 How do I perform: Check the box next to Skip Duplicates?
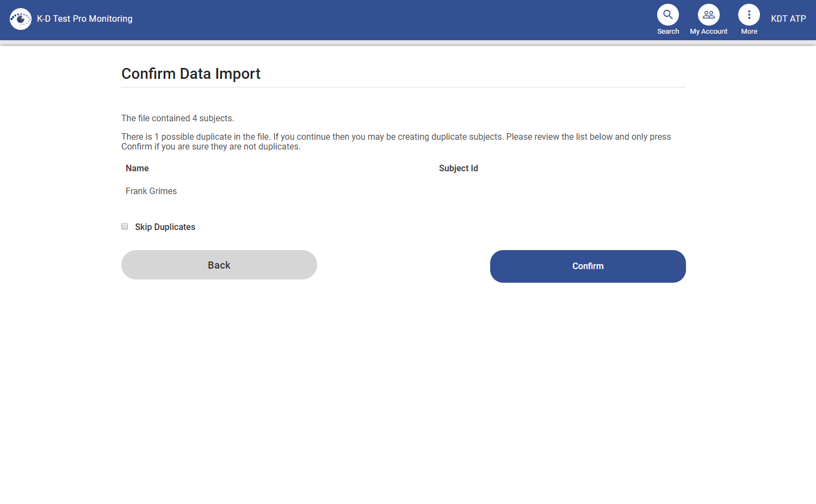125,226
